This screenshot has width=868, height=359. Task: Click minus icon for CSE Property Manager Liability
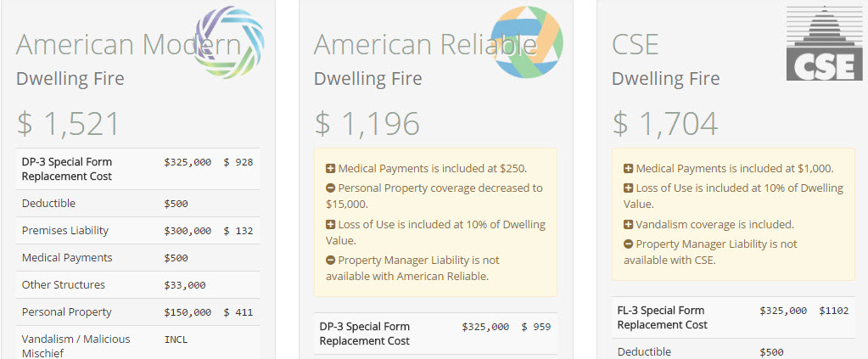(x=629, y=244)
